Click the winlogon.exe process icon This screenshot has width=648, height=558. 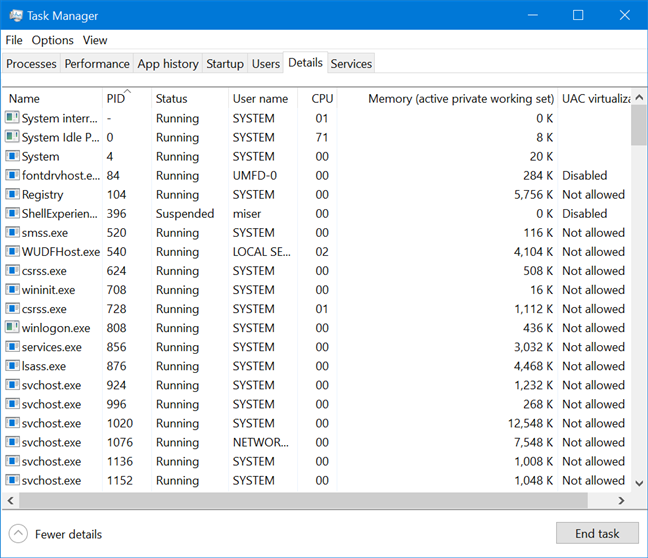click(x=12, y=327)
